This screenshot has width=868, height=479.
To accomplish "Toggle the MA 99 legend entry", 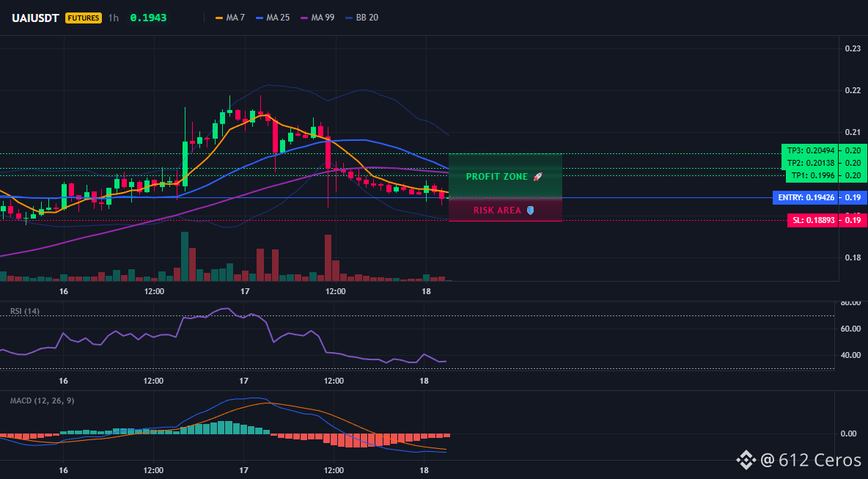I will coord(317,18).
